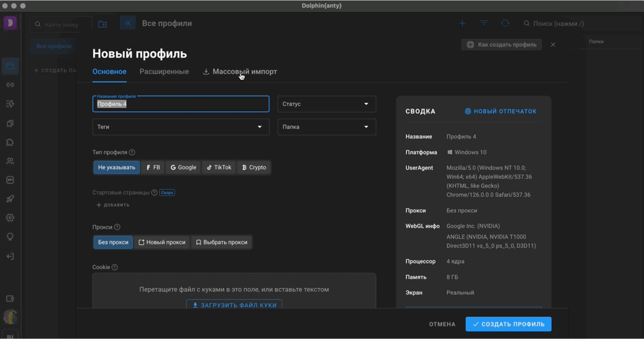Open the 'Статус' dropdown

click(x=327, y=104)
